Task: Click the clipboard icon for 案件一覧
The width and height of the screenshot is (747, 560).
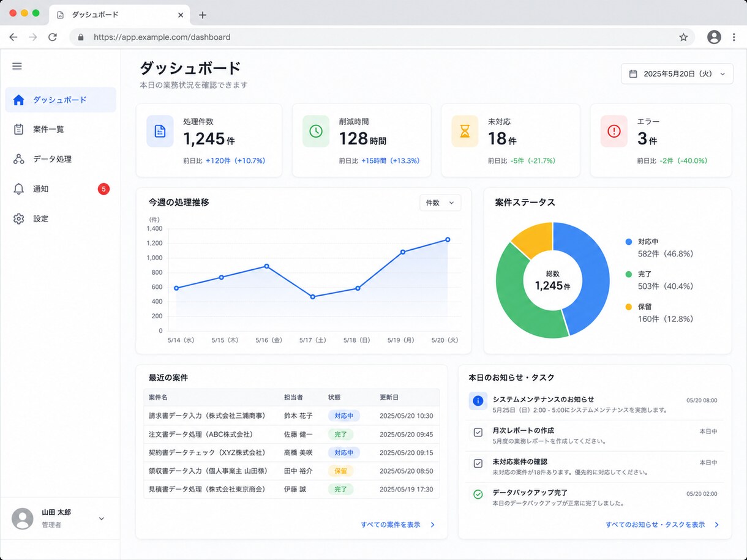Action: tap(18, 129)
